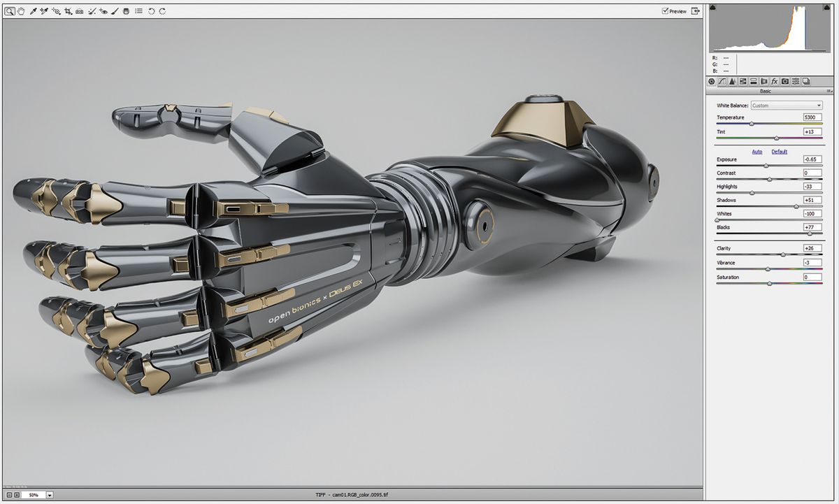Open the zoom level dropdown
Viewport: 839px width, 504px height.
pos(50,494)
